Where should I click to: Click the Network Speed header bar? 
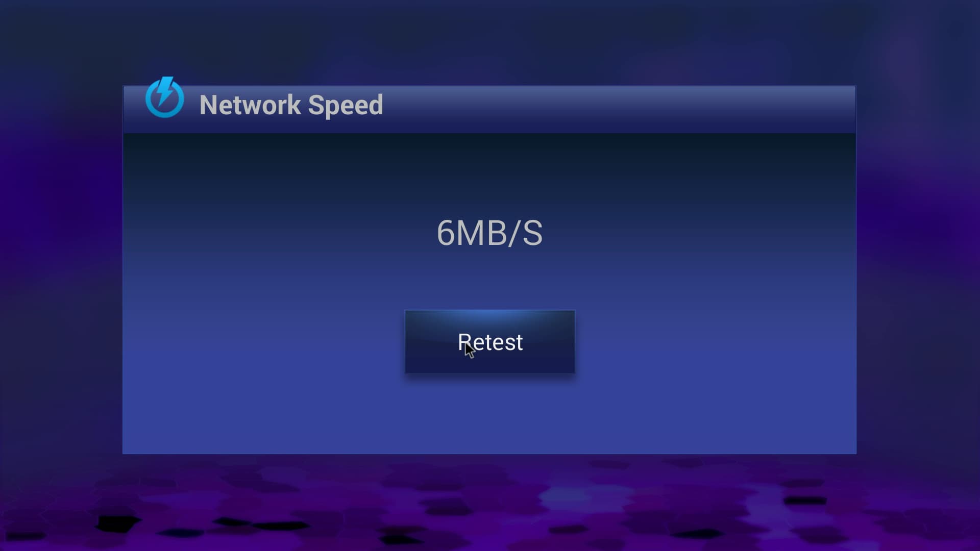[x=489, y=109]
